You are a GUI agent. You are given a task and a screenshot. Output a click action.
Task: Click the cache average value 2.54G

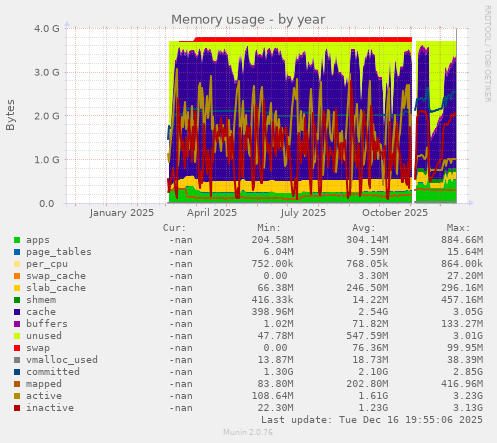point(373,312)
